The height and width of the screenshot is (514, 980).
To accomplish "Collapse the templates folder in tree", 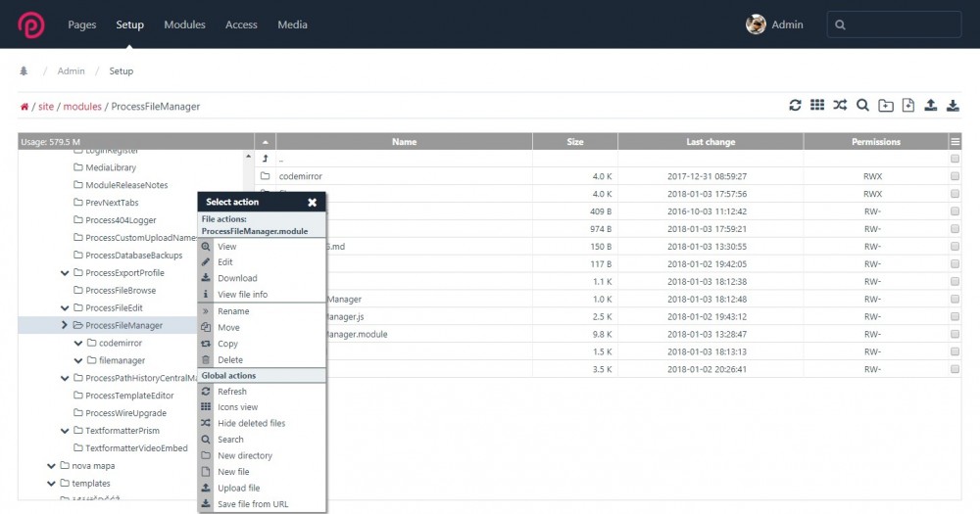I will [x=51, y=484].
